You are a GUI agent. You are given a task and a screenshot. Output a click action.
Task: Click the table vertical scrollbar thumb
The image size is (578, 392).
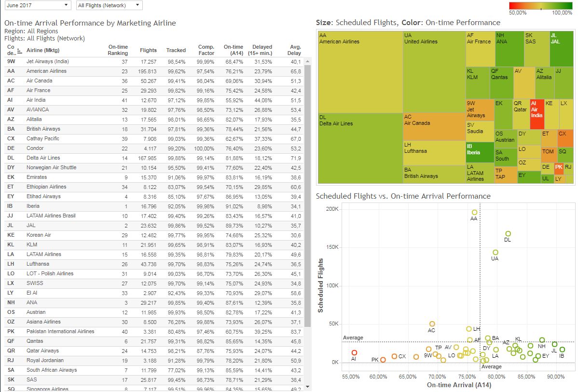308,196
